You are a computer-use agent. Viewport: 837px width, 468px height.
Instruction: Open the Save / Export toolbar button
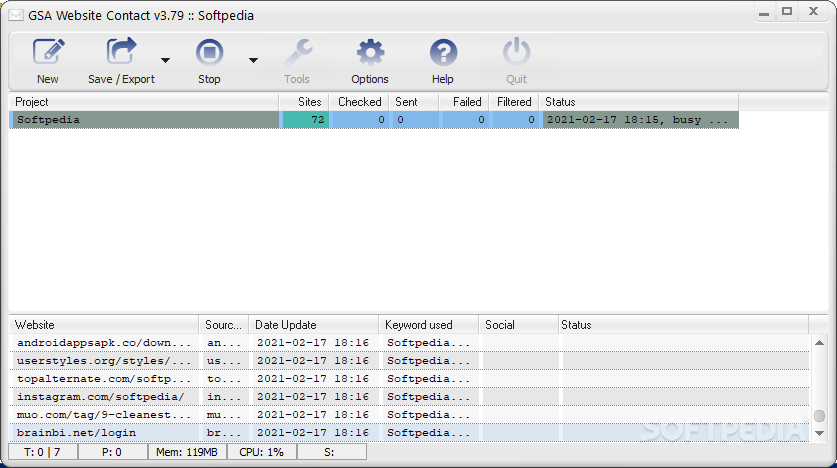coord(121,61)
